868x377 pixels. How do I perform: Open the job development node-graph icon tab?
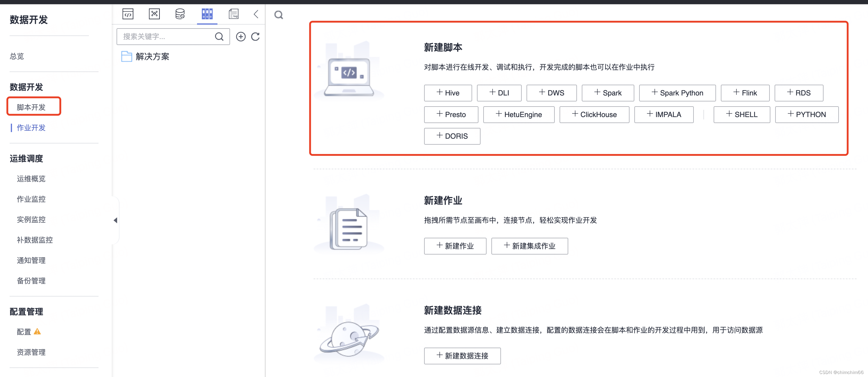pyautogui.click(x=154, y=14)
